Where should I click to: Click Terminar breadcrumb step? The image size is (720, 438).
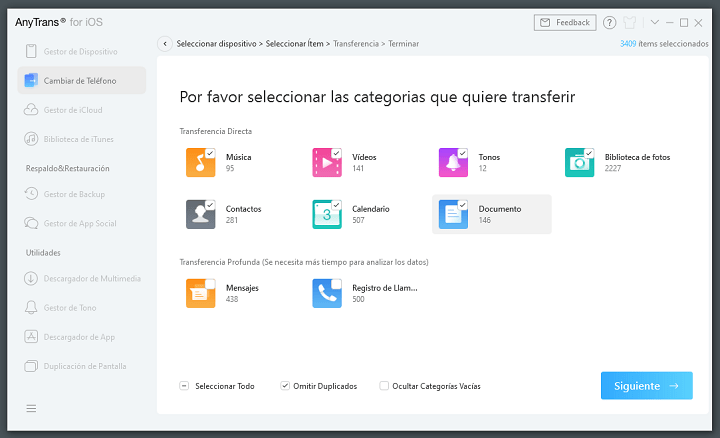click(404, 44)
